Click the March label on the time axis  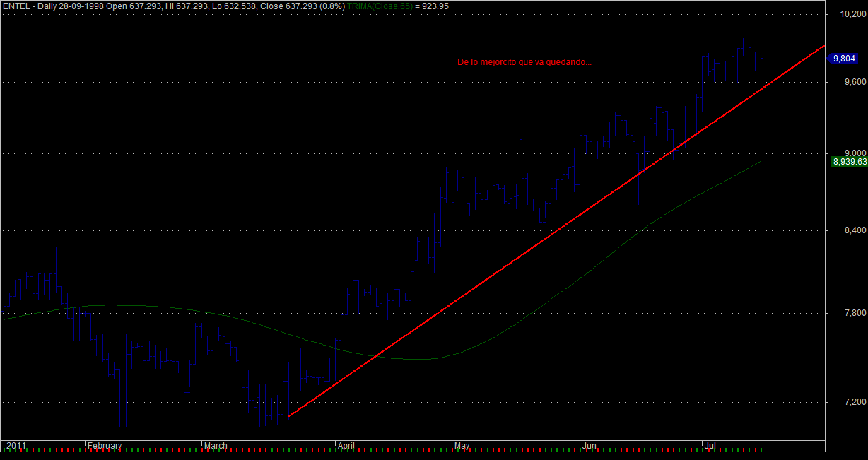point(216,446)
